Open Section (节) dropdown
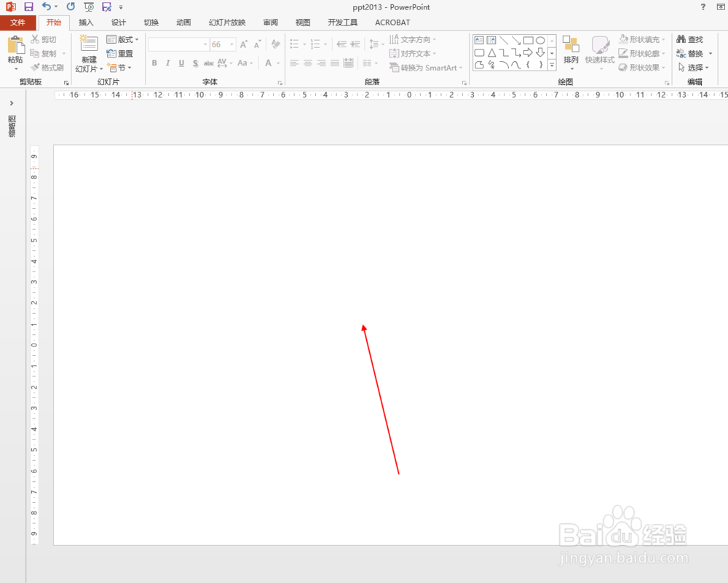 (x=119, y=68)
